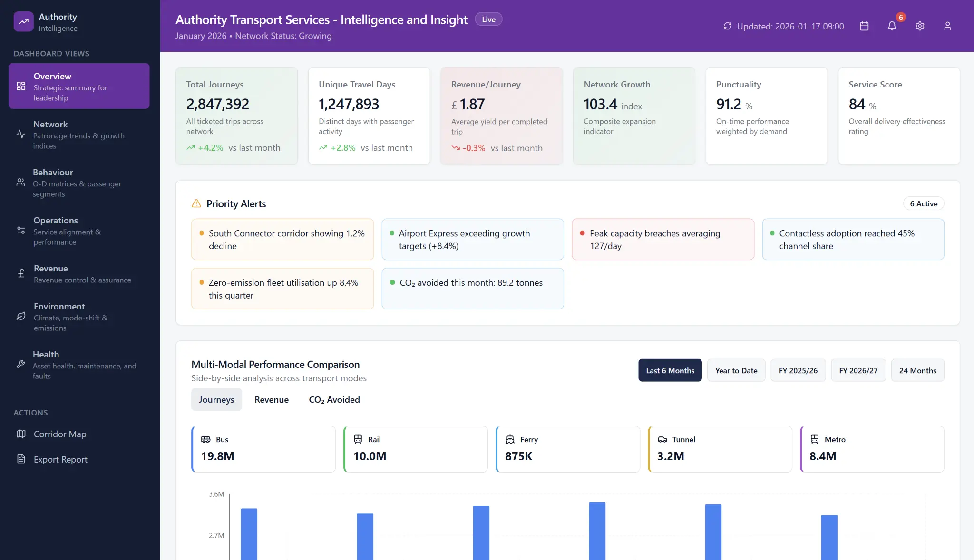974x560 pixels.
Task: Open the settings gear in the header
Action: 920,26
